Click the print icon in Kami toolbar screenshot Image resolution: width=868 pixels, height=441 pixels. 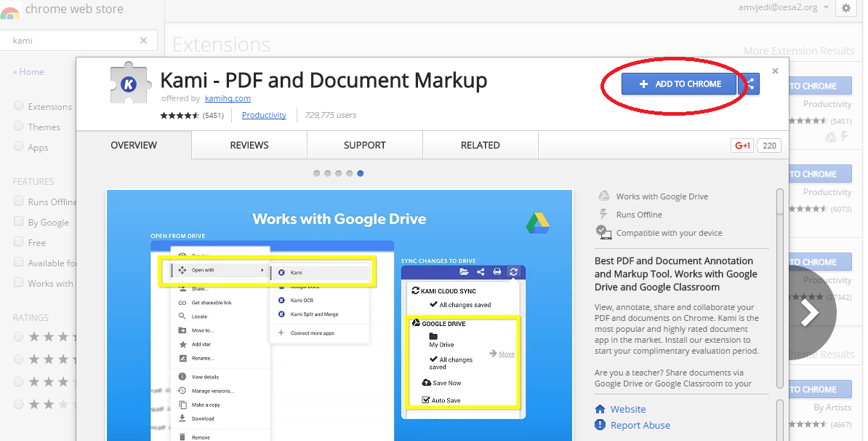[x=497, y=271]
